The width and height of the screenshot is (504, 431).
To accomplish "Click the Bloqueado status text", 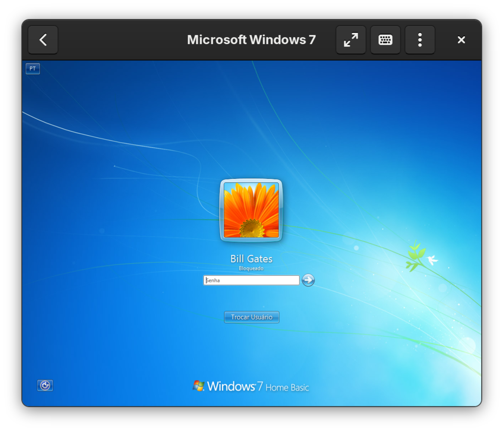I will coord(251,268).
